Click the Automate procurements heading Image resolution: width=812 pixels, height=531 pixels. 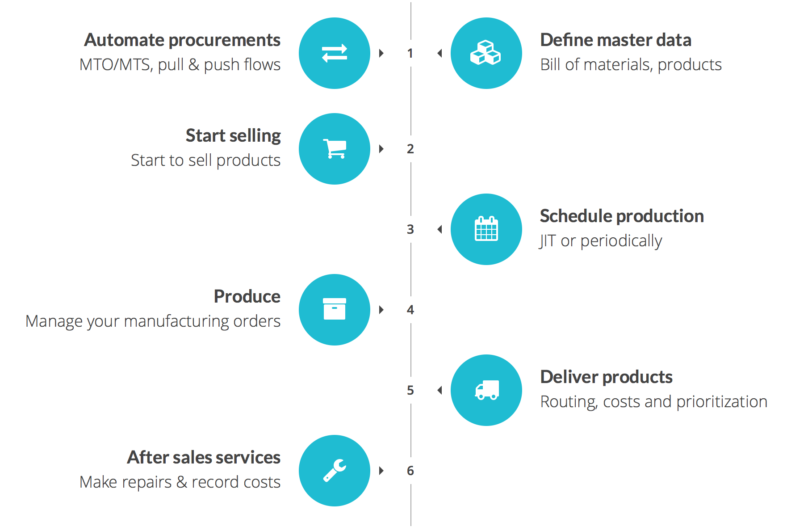pyautogui.click(x=182, y=40)
